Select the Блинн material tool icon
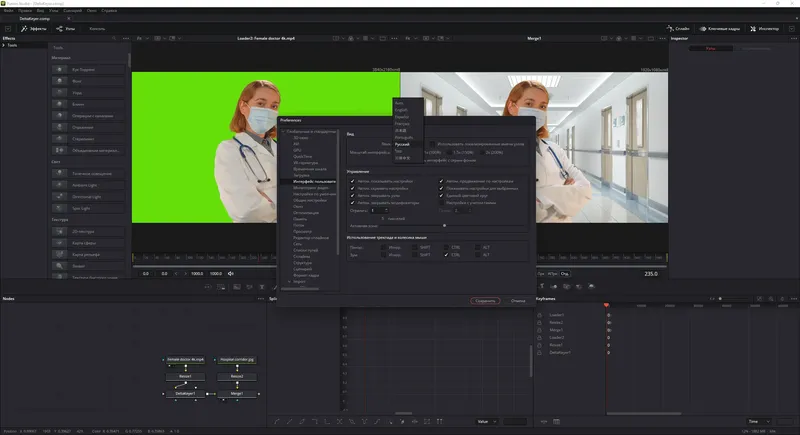Image resolution: width=800 pixels, height=435 pixels. coord(60,104)
